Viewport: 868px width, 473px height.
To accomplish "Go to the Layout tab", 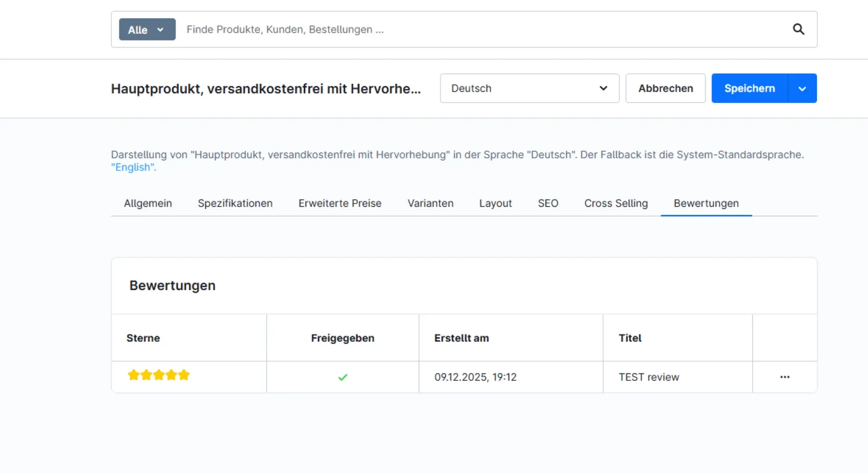I will click(x=495, y=203).
